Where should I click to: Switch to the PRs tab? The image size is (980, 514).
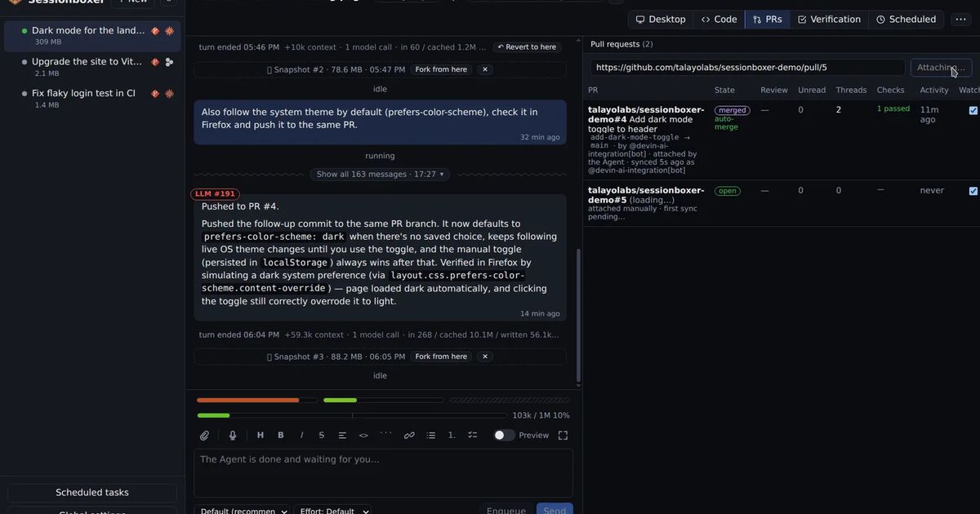767,20
